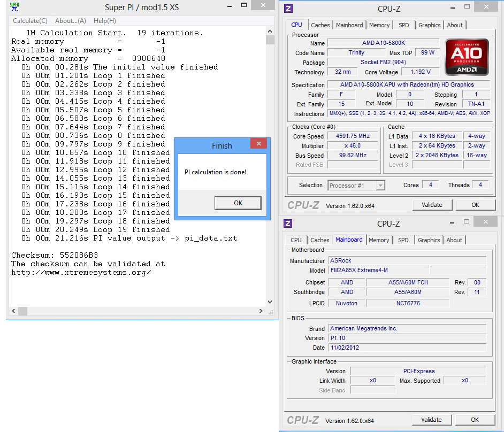Select Mainboard tab in bottom CPU-Z window
Viewport: 504px width, 432px height.
point(349,240)
